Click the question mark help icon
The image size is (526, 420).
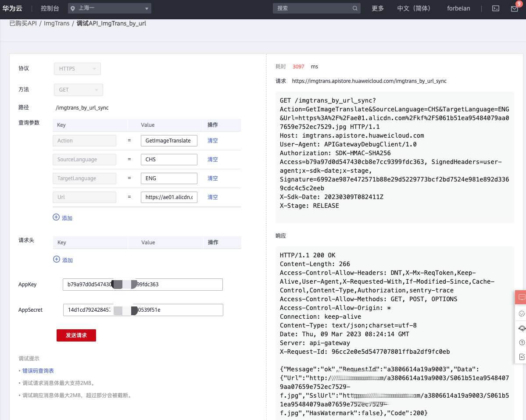coord(522,342)
